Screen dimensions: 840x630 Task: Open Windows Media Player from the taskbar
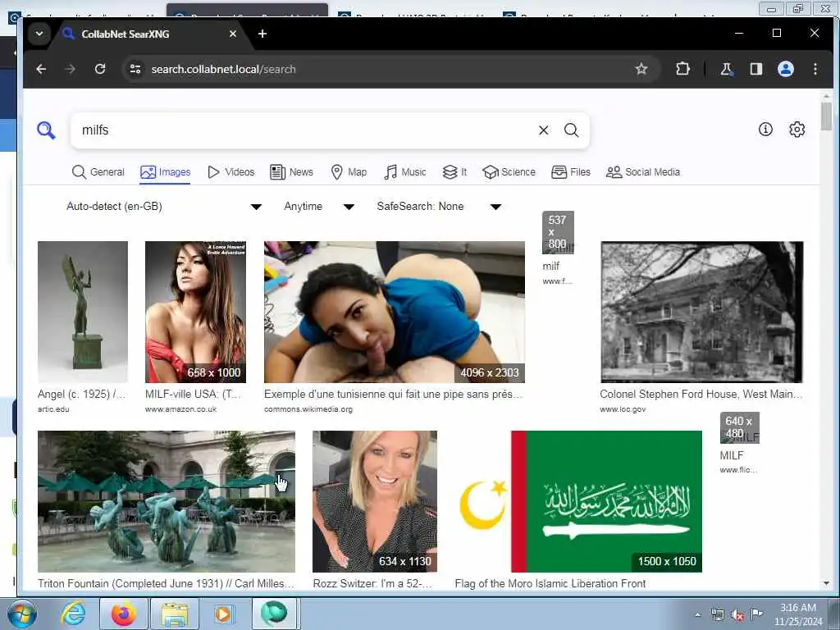coord(223,614)
